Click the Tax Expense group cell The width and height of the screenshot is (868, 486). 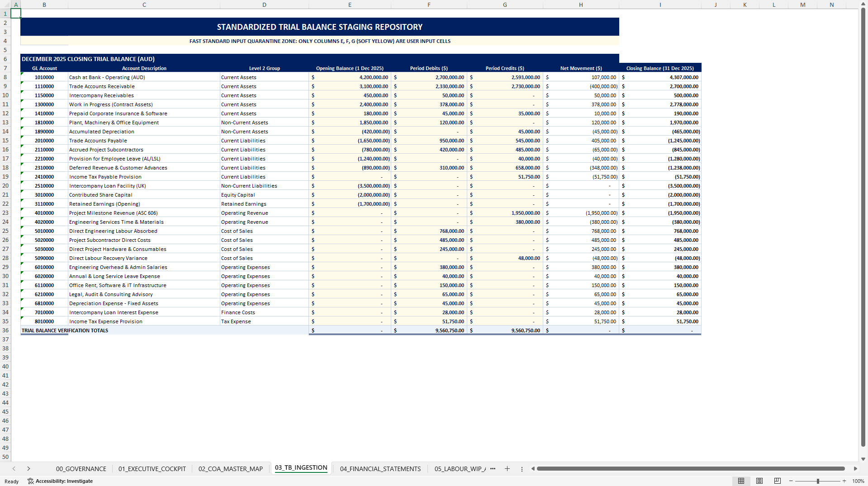264,321
